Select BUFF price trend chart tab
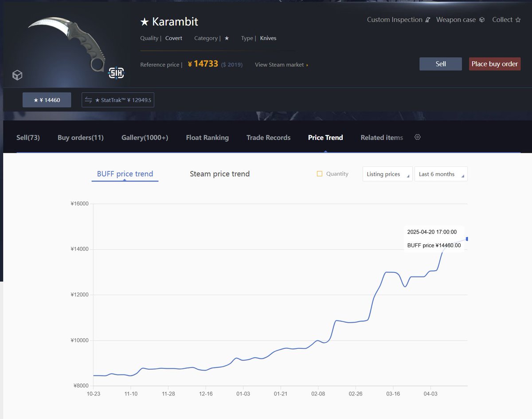Screen dimensions: 532x419 (x=125, y=174)
